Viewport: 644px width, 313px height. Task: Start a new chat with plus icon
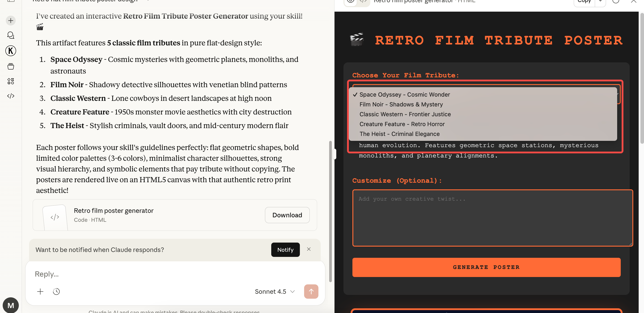[11, 21]
